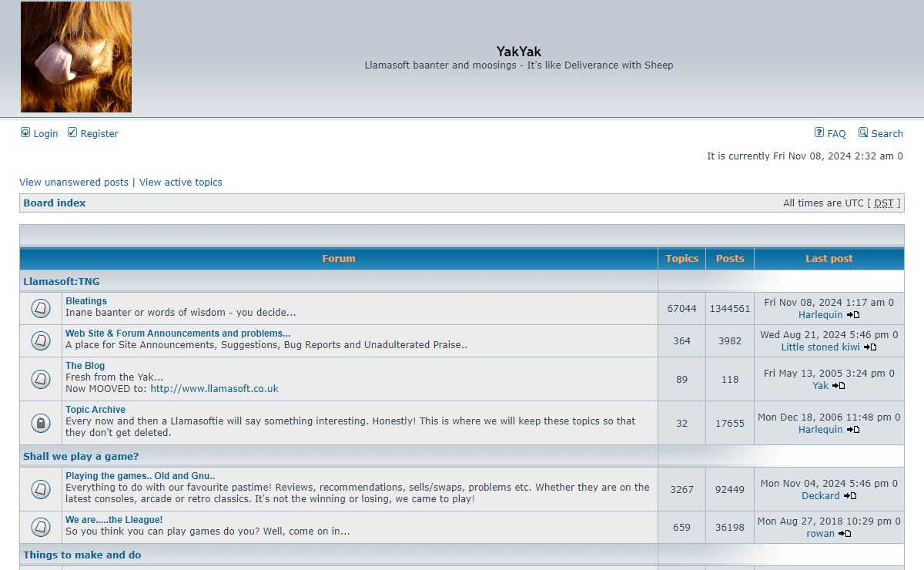
Task: View latest post icon beside Little stoned kiwi
Action: pyautogui.click(x=870, y=347)
